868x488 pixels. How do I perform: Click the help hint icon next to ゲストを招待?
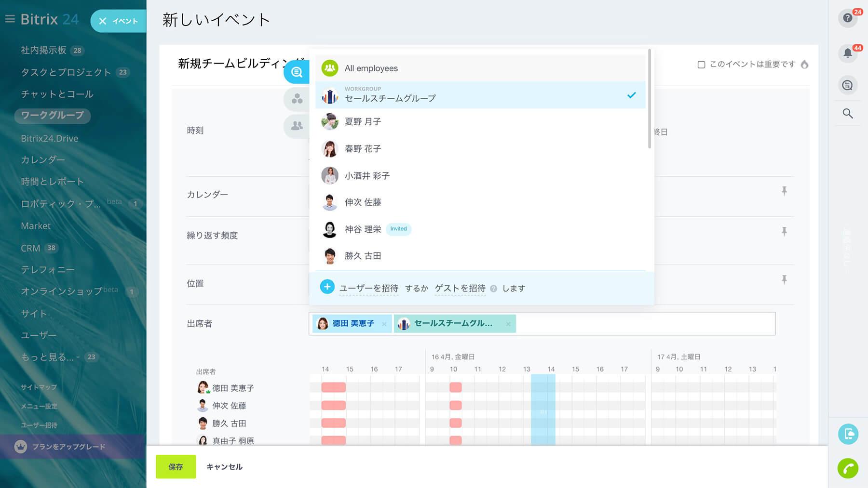tap(493, 289)
